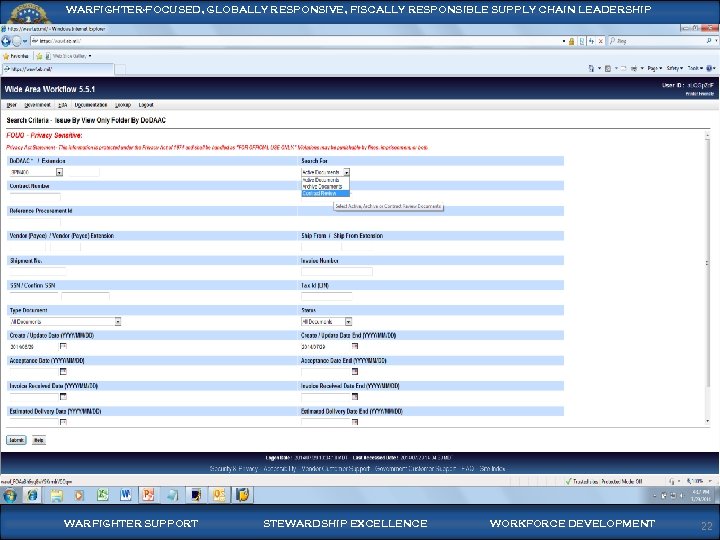Open the Safety menu dropdown in command bar
720x540 pixels.
pyautogui.click(x=675, y=68)
